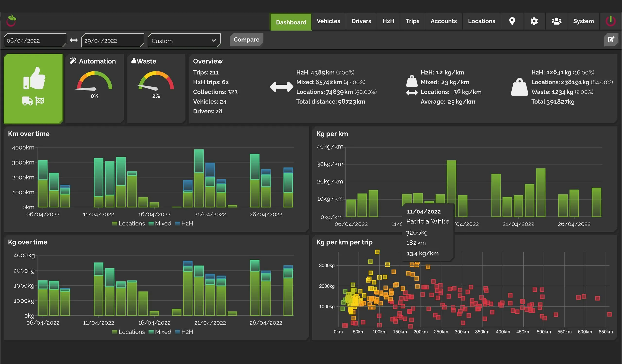Click the 'Km over time' chart title
622x364 pixels.
point(29,134)
